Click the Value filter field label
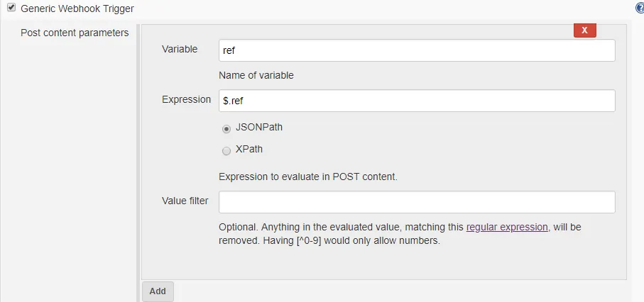The height and width of the screenshot is (302, 644). click(185, 201)
